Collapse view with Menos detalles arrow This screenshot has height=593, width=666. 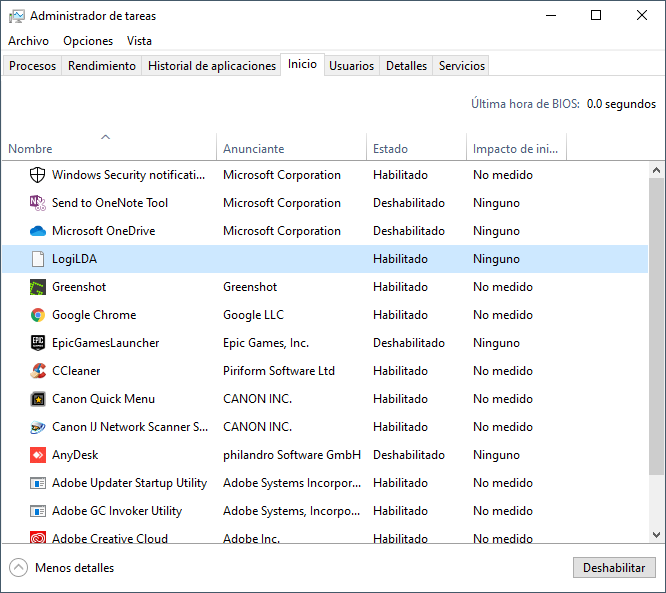(x=18, y=568)
